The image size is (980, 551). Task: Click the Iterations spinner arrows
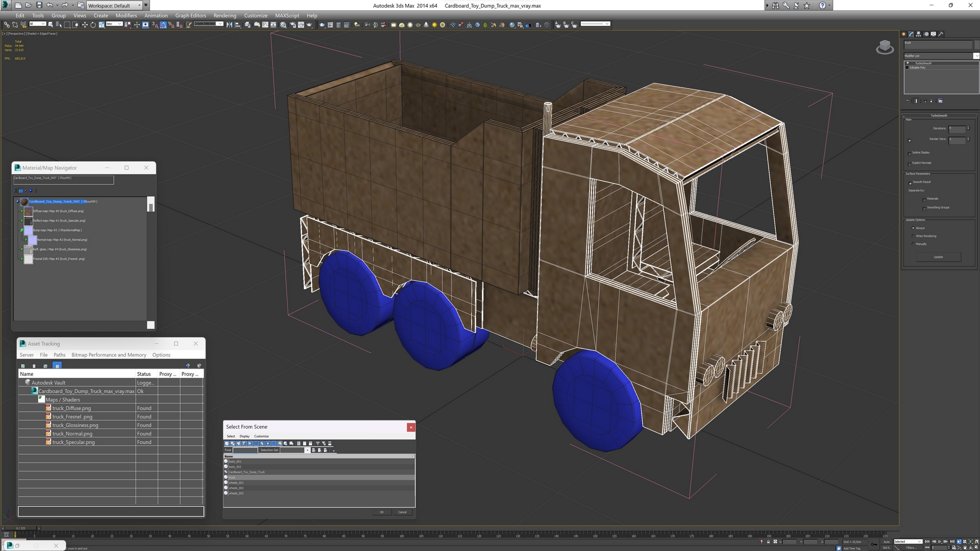coord(968,129)
